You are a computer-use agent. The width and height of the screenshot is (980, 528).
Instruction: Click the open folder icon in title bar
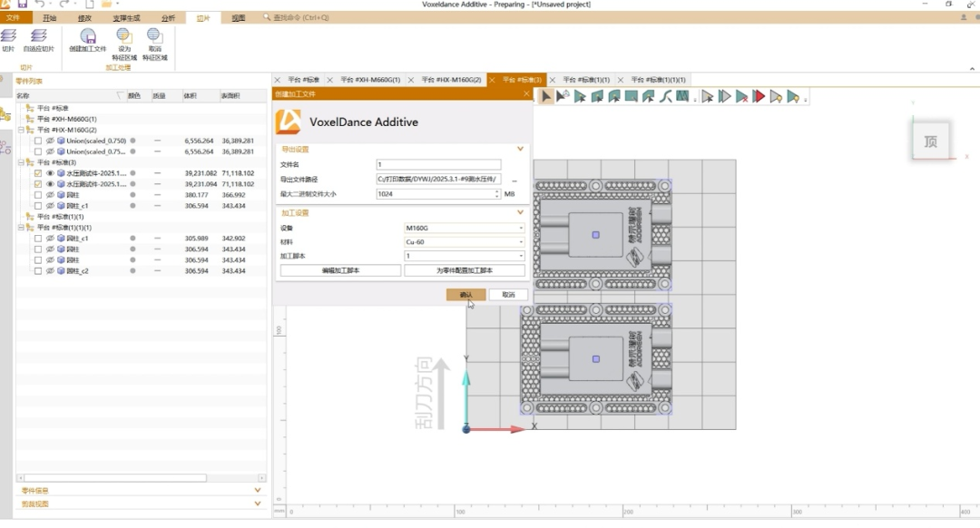click(x=107, y=5)
